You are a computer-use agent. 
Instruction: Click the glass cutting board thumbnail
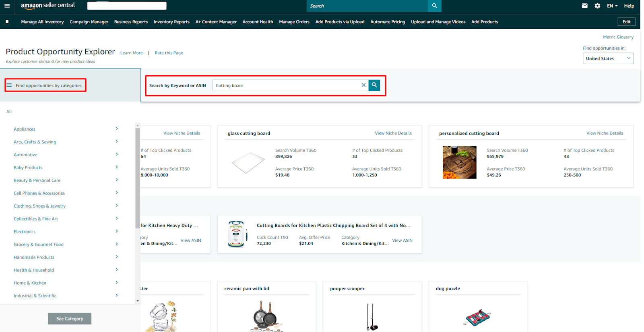pos(248,162)
